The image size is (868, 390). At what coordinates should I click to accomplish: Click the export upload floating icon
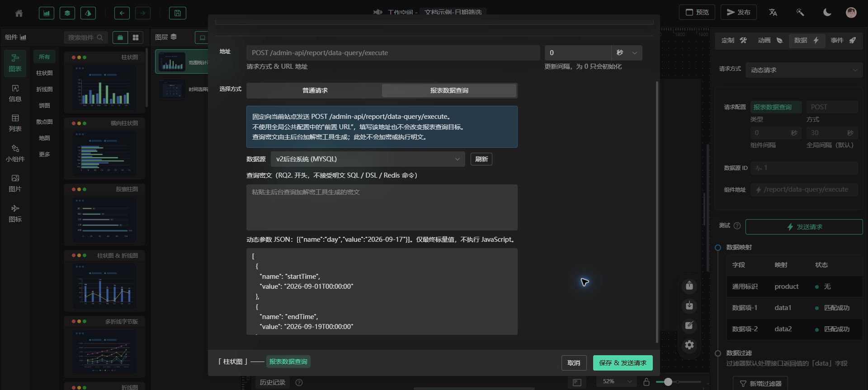pos(689,286)
